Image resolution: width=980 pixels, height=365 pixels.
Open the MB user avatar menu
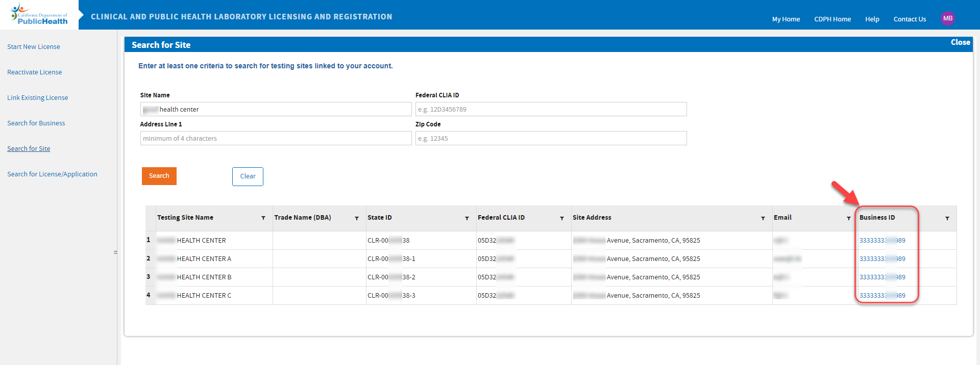coord(948,18)
